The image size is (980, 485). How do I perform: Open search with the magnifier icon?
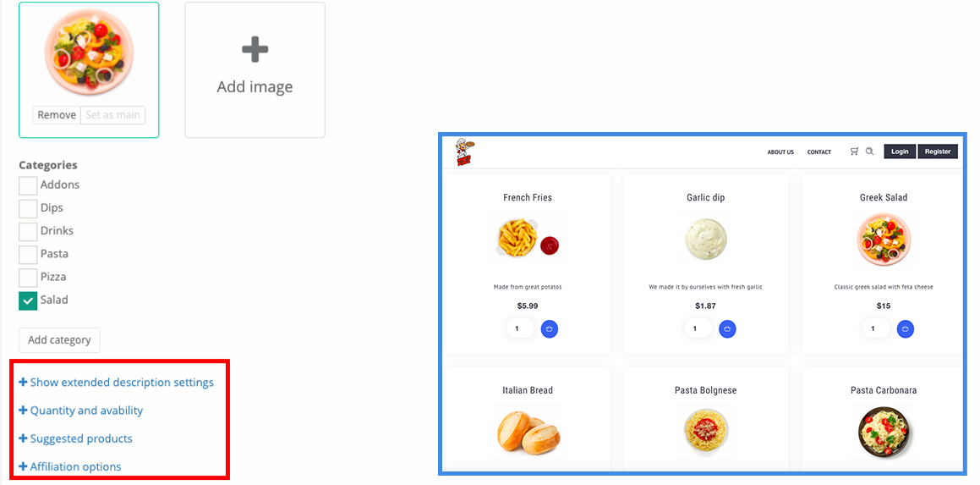coord(869,152)
